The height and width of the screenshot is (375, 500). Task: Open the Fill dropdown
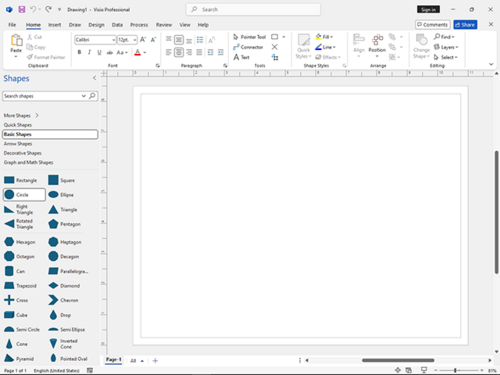[x=324, y=37]
